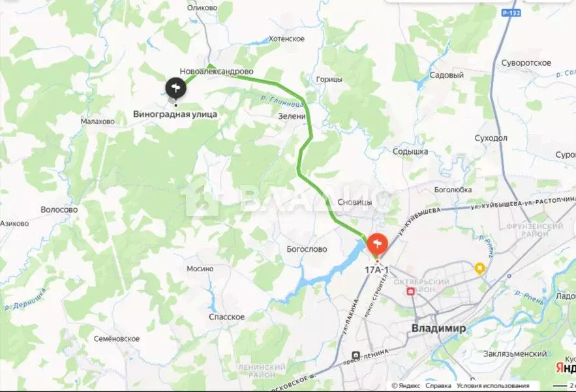
Task: Select the Спасское village label
Action: click(x=226, y=317)
